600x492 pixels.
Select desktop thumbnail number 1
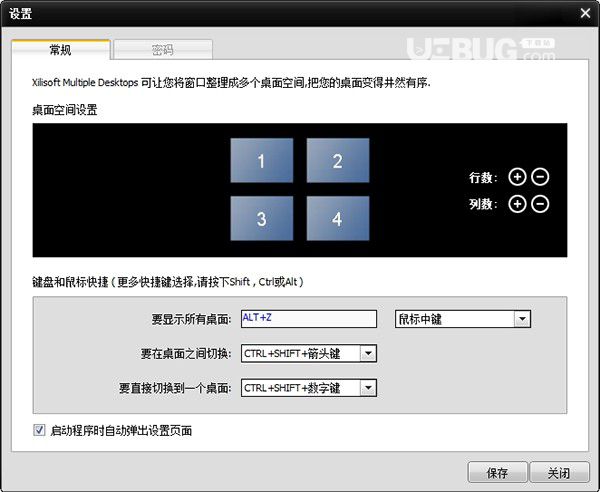click(x=262, y=160)
